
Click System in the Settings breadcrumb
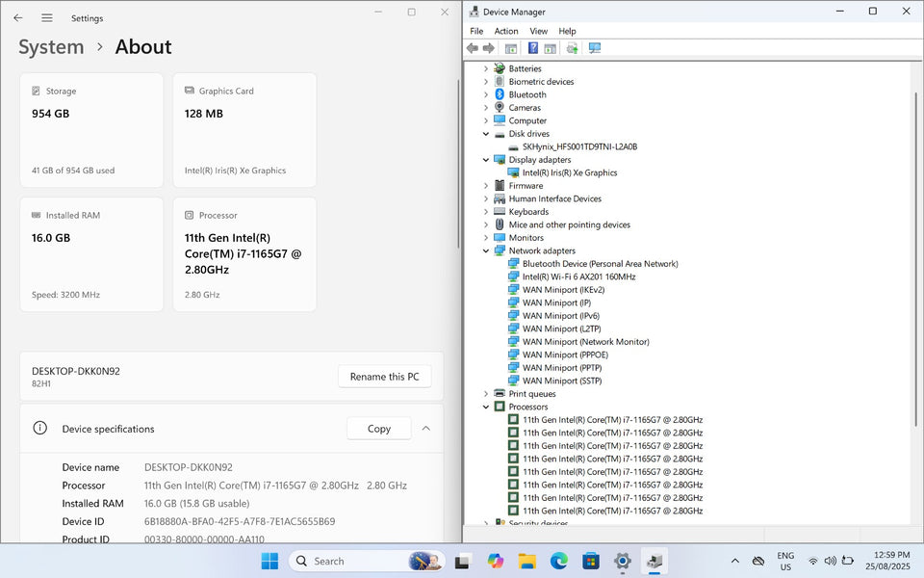click(51, 46)
